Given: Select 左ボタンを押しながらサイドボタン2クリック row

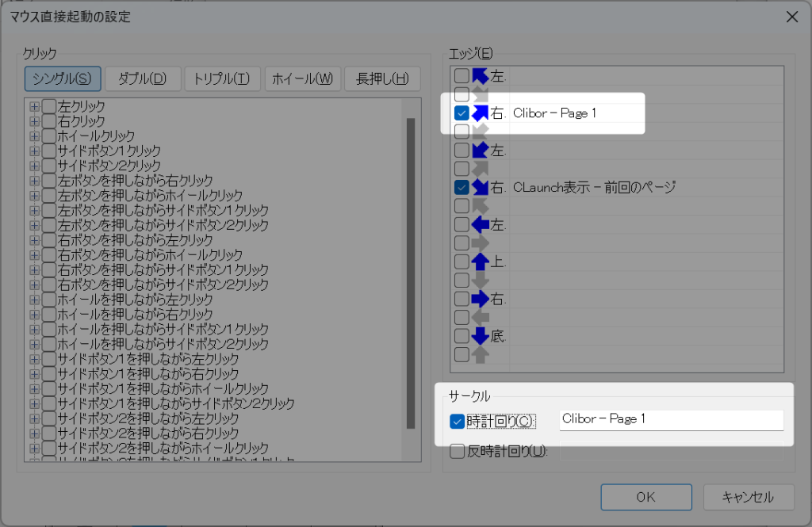Looking at the screenshot, I should pyautogui.click(x=163, y=226).
